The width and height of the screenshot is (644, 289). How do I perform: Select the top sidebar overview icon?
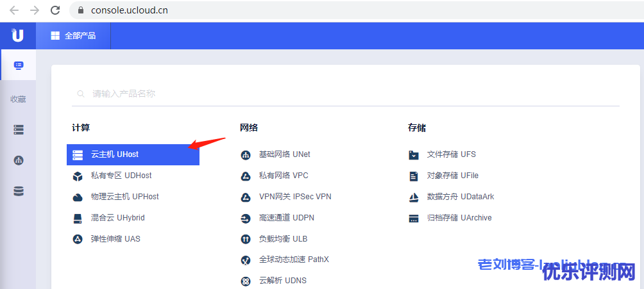19,65
